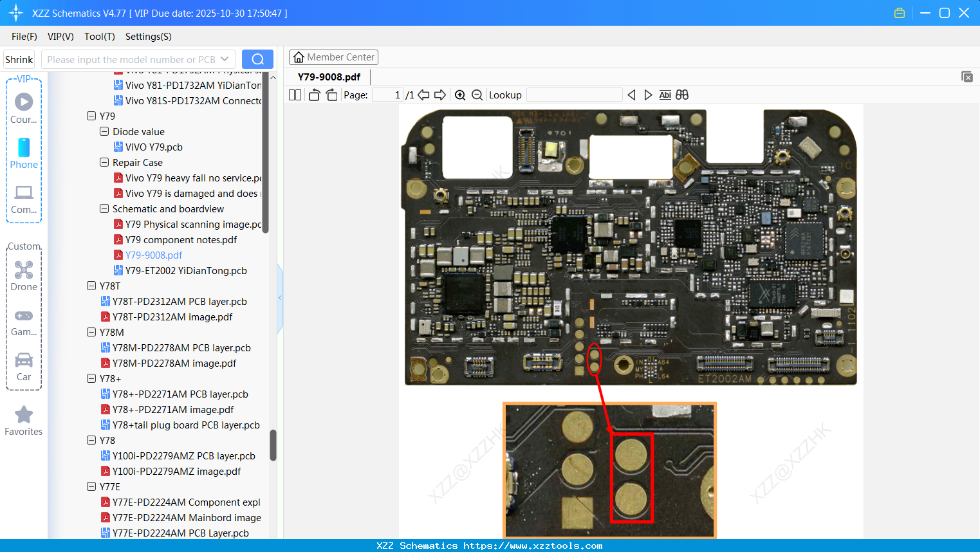Viewport: 980px width, 552px height.
Task: Select Y79-9008.pdf in the tree
Action: tap(154, 255)
